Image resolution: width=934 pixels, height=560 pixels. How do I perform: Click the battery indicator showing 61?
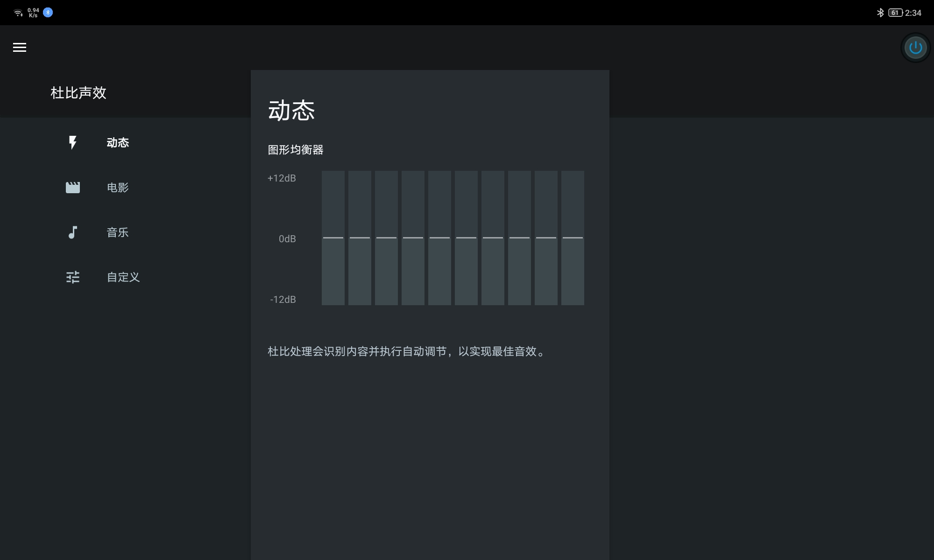897,13
